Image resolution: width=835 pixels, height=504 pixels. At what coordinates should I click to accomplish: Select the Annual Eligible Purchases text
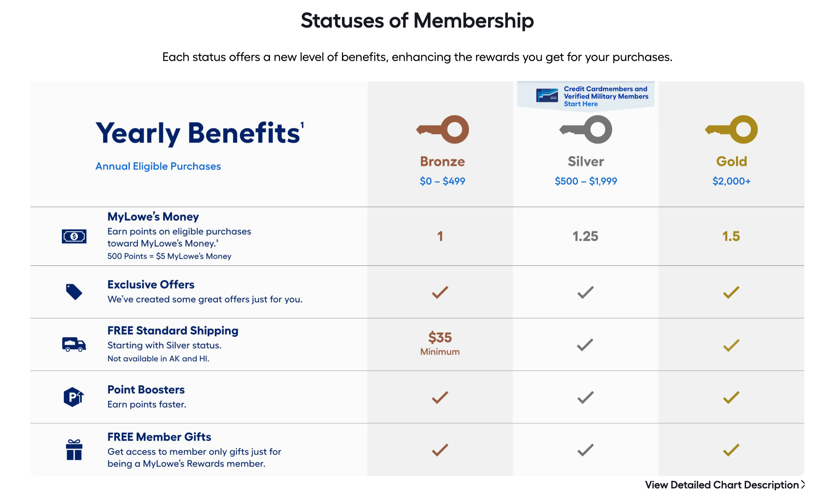coord(158,166)
